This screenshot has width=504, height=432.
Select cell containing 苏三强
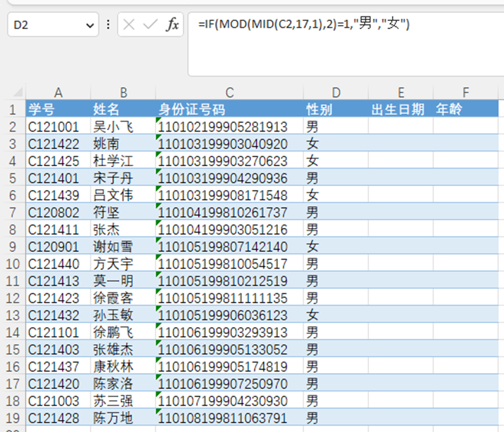[x=123, y=401]
